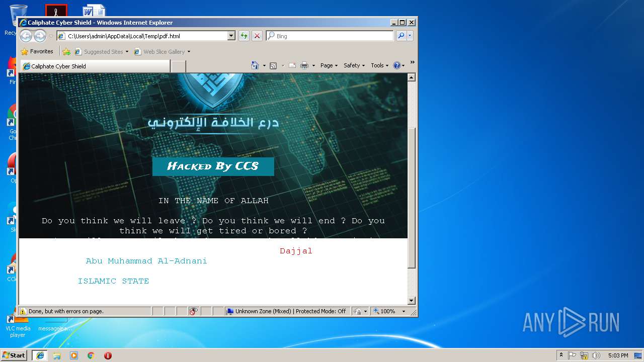Minimize the Internet Explorer window
Viewport: 644px width, 362px height.
click(394, 23)
